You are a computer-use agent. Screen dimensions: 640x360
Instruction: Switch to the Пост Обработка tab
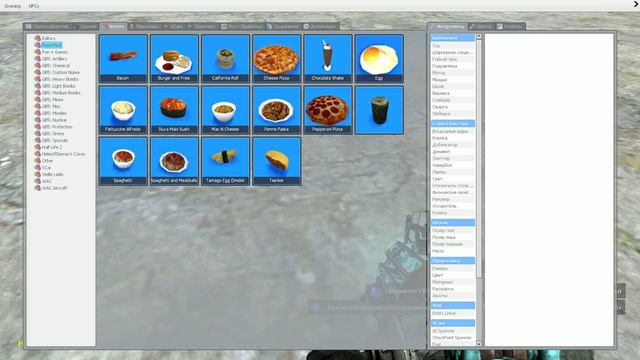pyautogui.click(x=242, y=27)
